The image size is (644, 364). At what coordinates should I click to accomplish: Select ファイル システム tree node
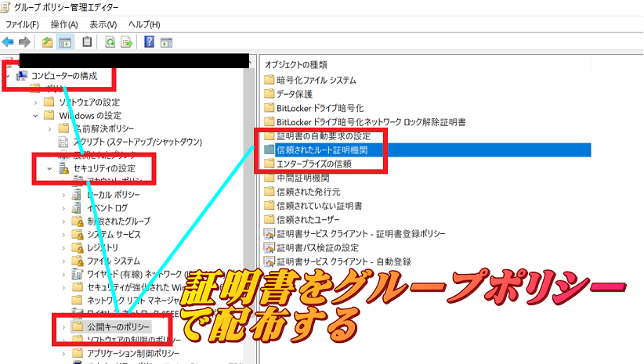(113, 261)
